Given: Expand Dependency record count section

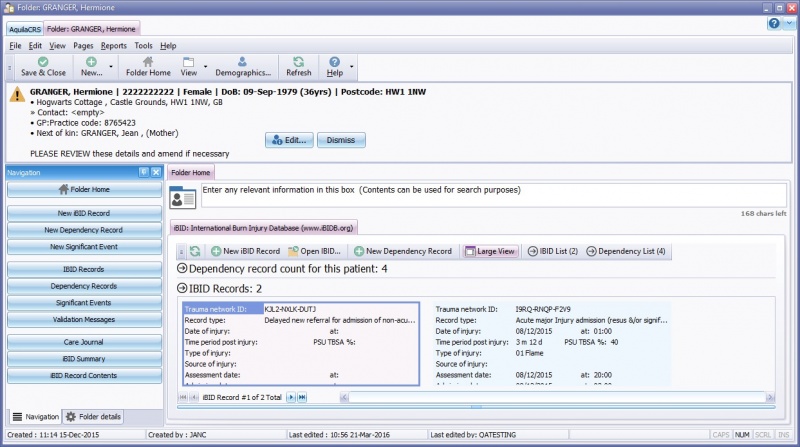Looking at the screenshot, I should click(182, 269).
